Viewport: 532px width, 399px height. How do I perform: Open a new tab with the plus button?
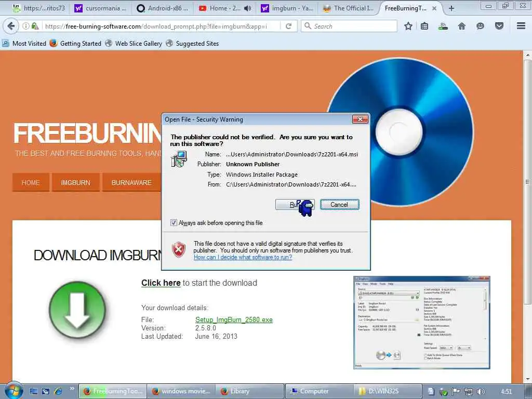(x=451, y=8)
